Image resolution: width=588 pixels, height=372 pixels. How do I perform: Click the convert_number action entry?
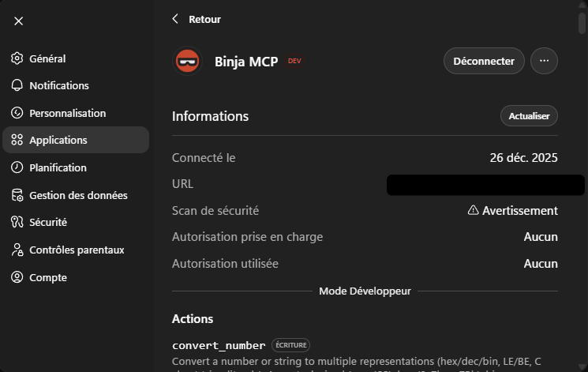(219, 345)
